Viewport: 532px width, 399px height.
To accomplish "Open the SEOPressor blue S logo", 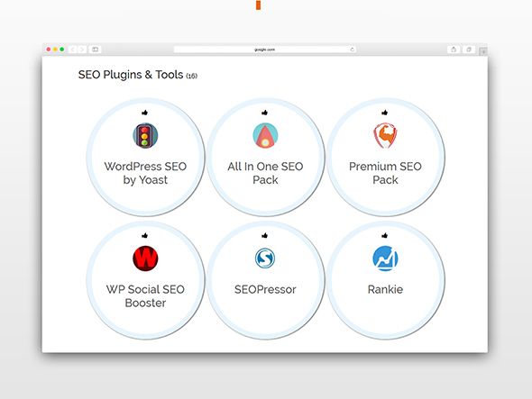I will pos(265,258).
